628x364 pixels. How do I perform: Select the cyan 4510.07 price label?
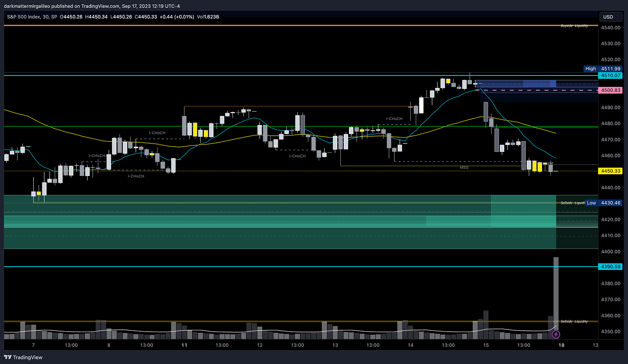[x=611, y=75]
